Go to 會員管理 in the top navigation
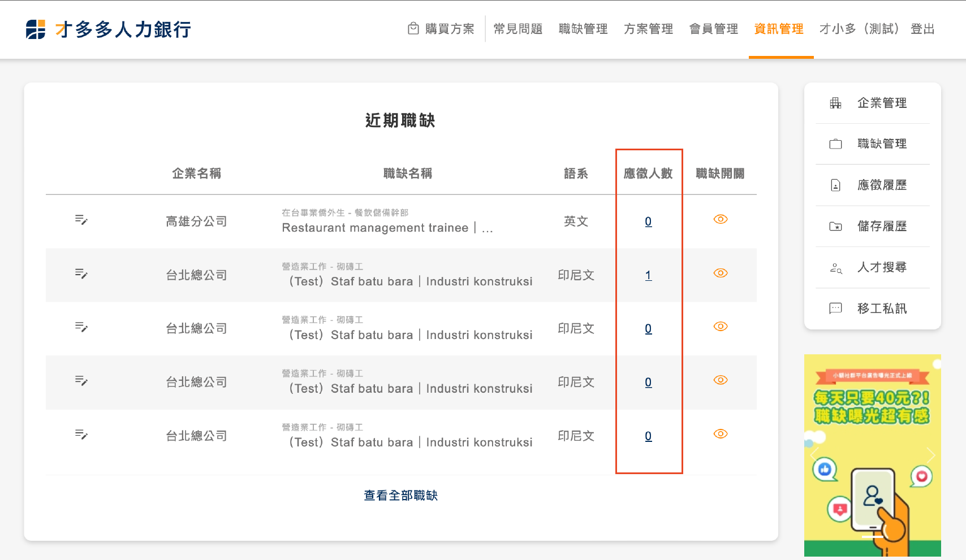 click(714, 29)
